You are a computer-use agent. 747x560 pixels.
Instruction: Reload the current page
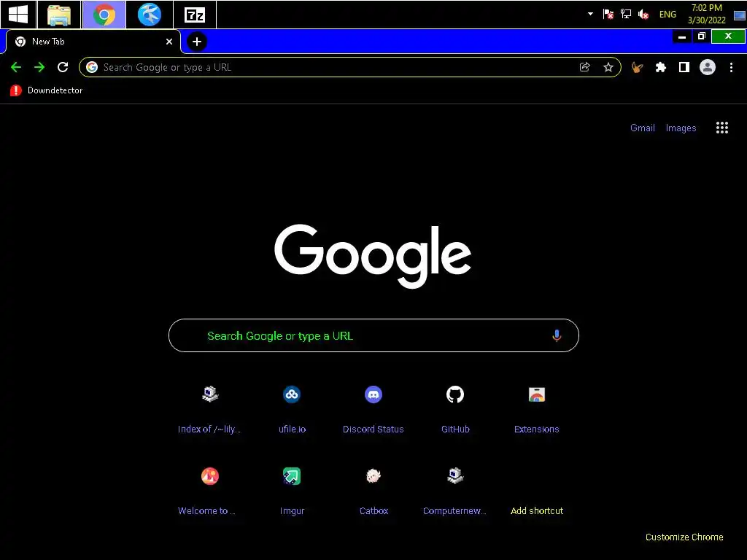[x=63, y=67]
